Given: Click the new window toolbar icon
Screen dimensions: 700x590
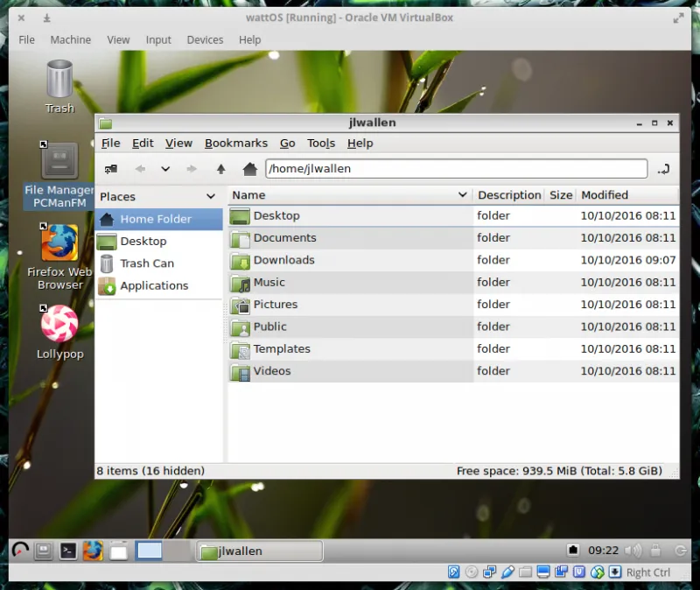Looking at the screenshot, I should click(x=111, y=169).
